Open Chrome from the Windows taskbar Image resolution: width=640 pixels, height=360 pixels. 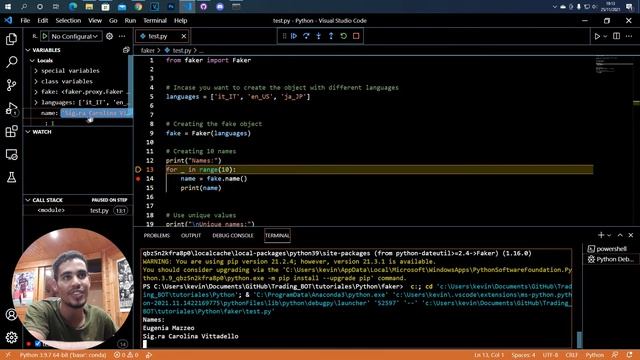coord(138,7)
